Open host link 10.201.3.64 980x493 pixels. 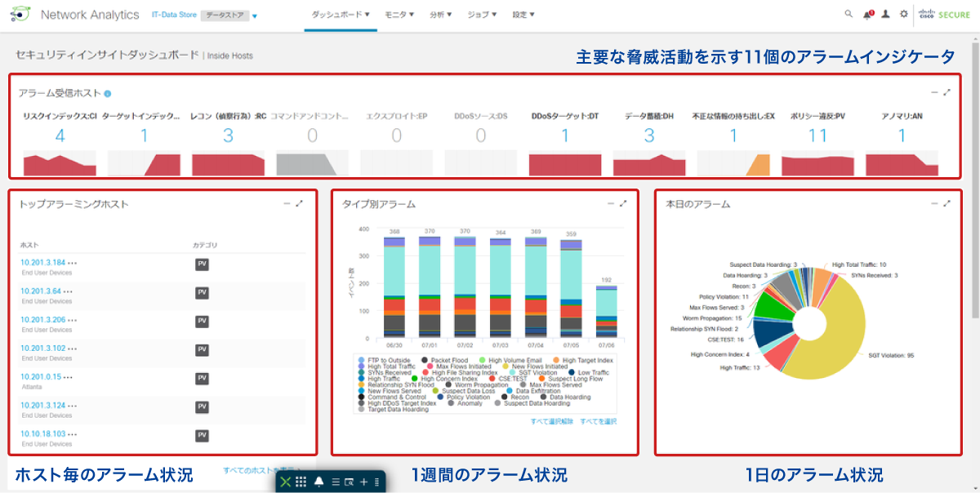(x=41, y=291)
